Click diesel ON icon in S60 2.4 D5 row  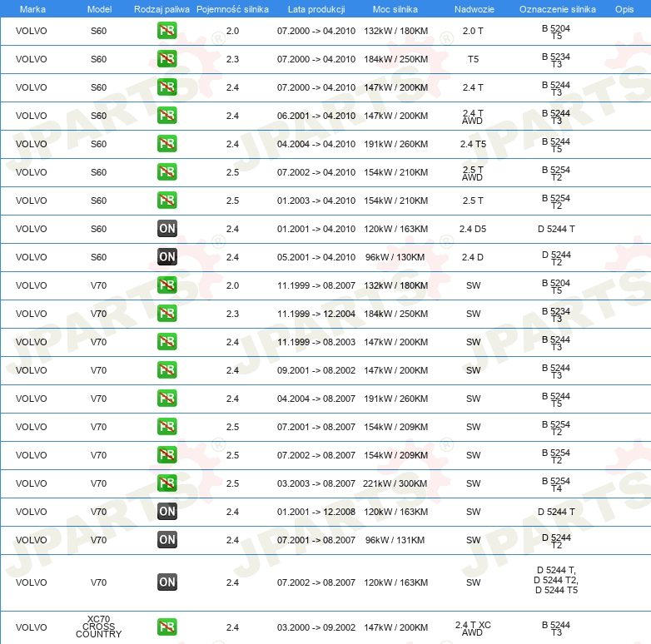[x=167, y=228]
